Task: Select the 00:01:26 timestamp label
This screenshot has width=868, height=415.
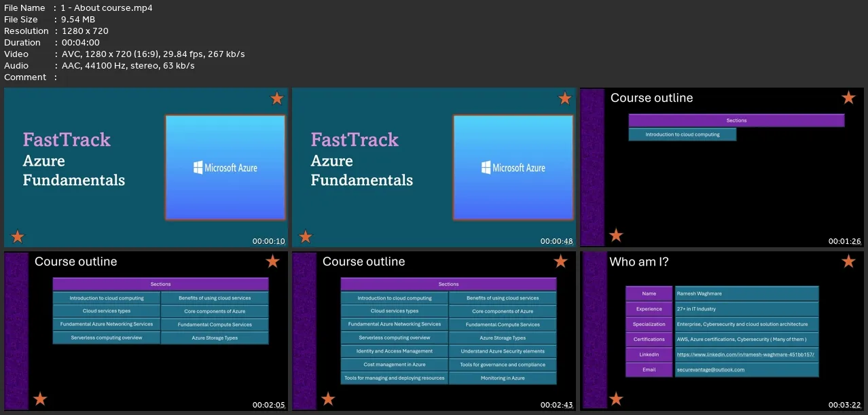Action: (845, 241)
